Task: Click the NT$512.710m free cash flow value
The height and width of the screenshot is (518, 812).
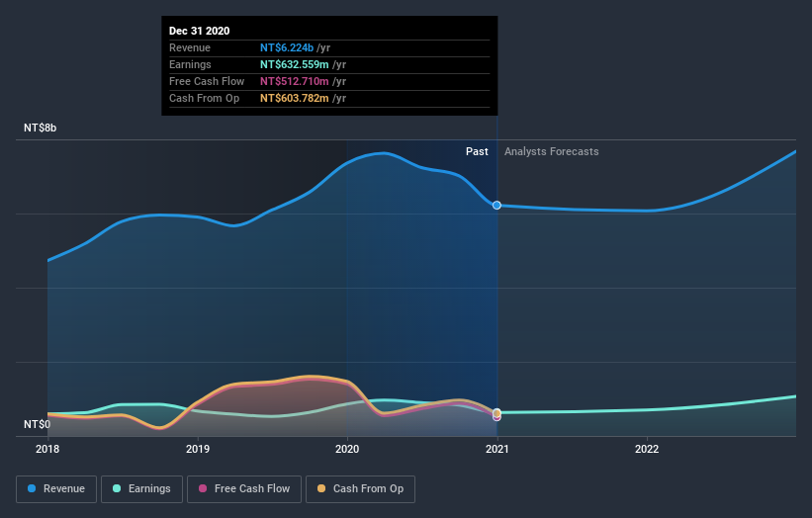Action: coord(294,81)
